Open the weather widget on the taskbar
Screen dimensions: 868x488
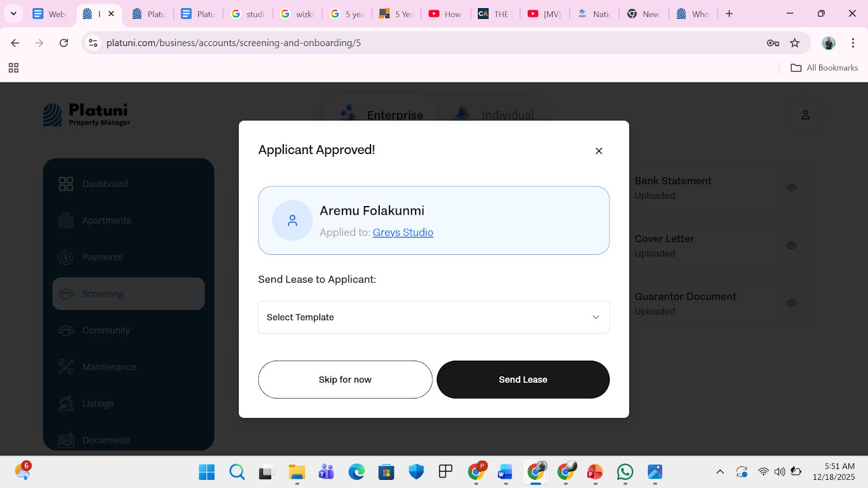coord(23,471)
